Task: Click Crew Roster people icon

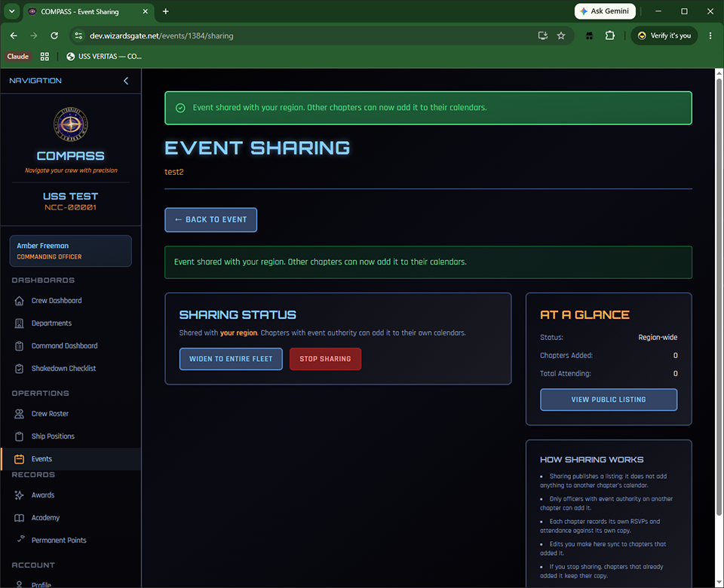Action: pos(19,414)
